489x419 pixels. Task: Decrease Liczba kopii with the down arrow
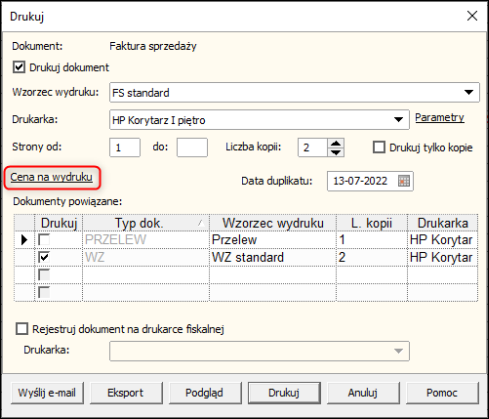click(336, 152)
